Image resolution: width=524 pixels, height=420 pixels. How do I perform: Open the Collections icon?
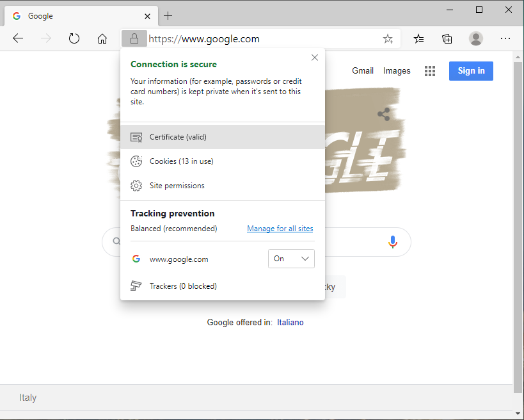coord(447,39)
